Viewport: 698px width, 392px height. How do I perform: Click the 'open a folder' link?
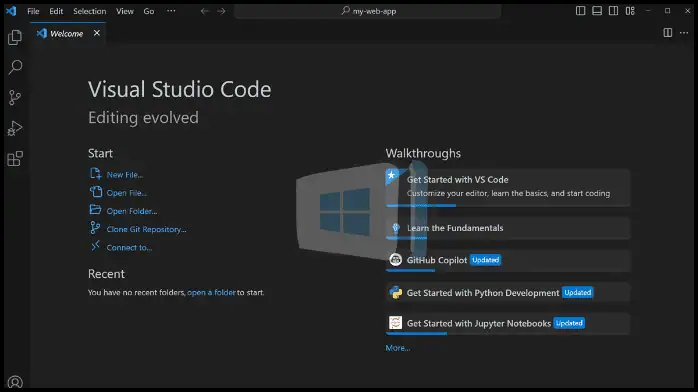pos(211,292)
